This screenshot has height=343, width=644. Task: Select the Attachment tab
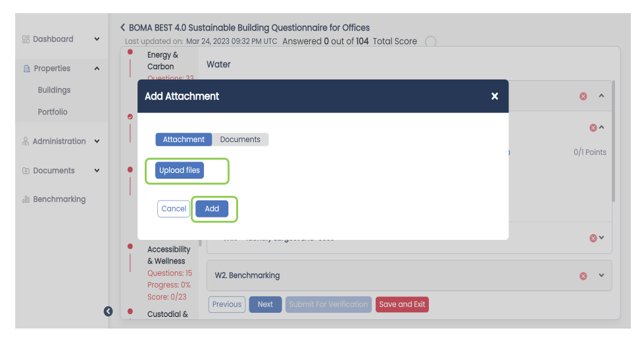[x=184, y=139]
